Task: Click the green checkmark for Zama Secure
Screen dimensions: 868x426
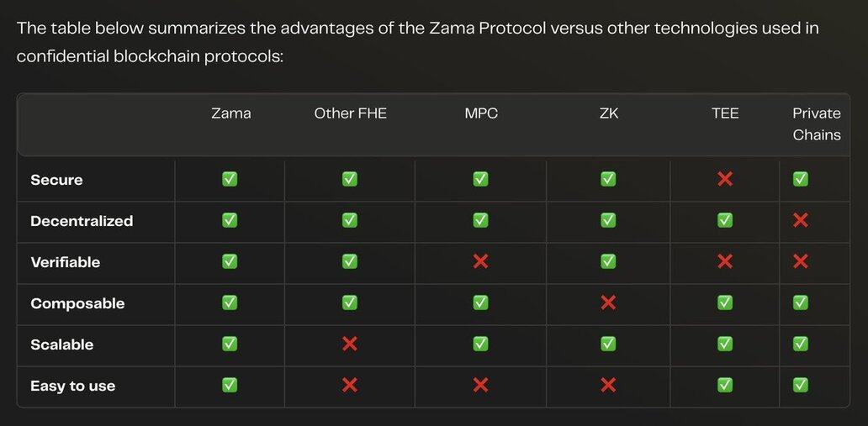Action: 229,179
